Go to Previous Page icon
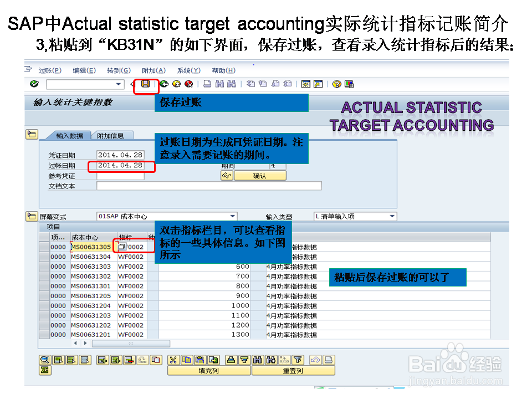Screen dimensions: 532x399 [263, 84]
